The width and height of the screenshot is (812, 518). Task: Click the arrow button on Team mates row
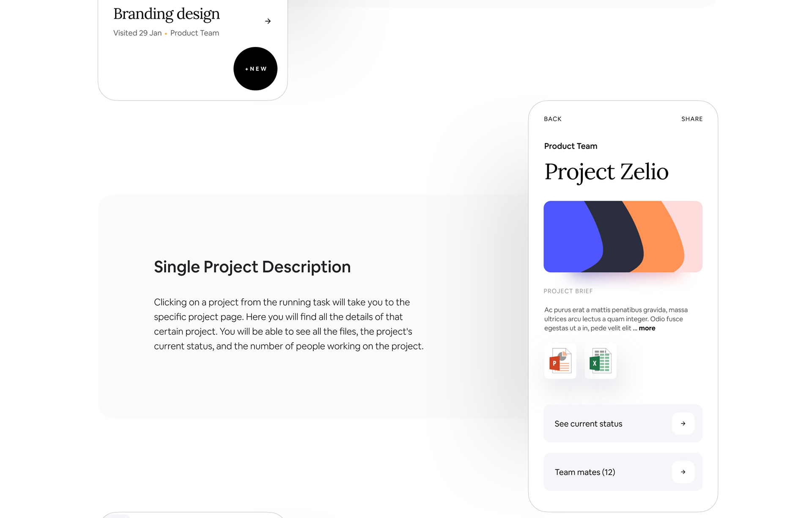coord(683,472)
